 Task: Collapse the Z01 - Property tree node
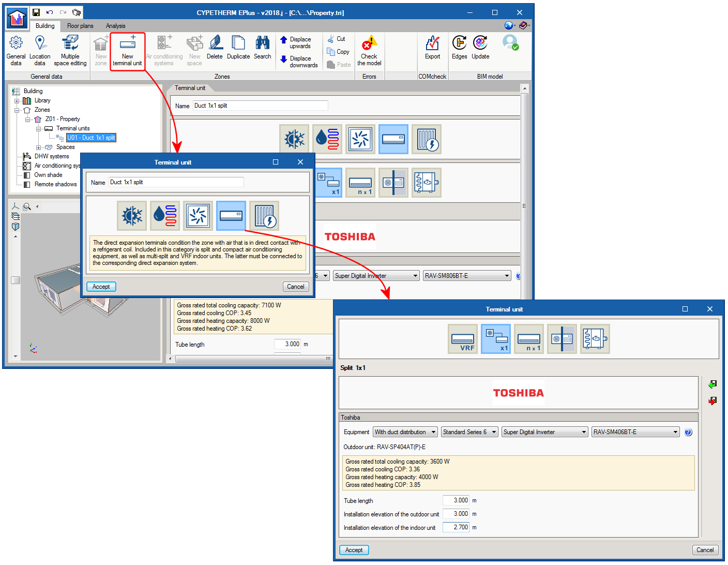point(28,120)
